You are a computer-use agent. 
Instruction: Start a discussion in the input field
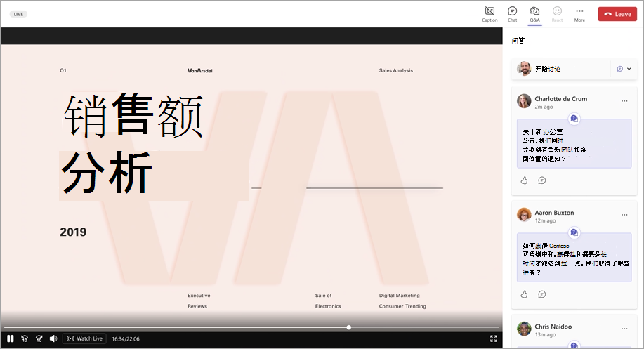[x=560, y=69]
